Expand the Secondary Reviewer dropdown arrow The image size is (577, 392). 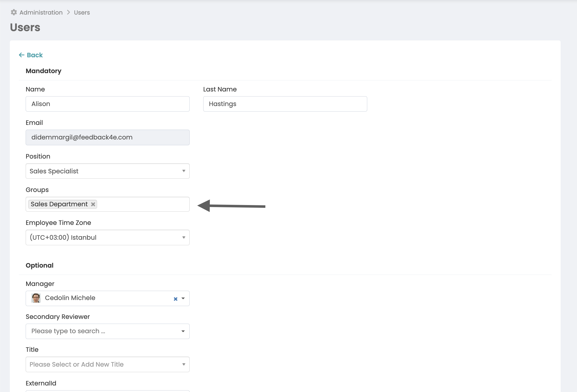pos(183,331)
